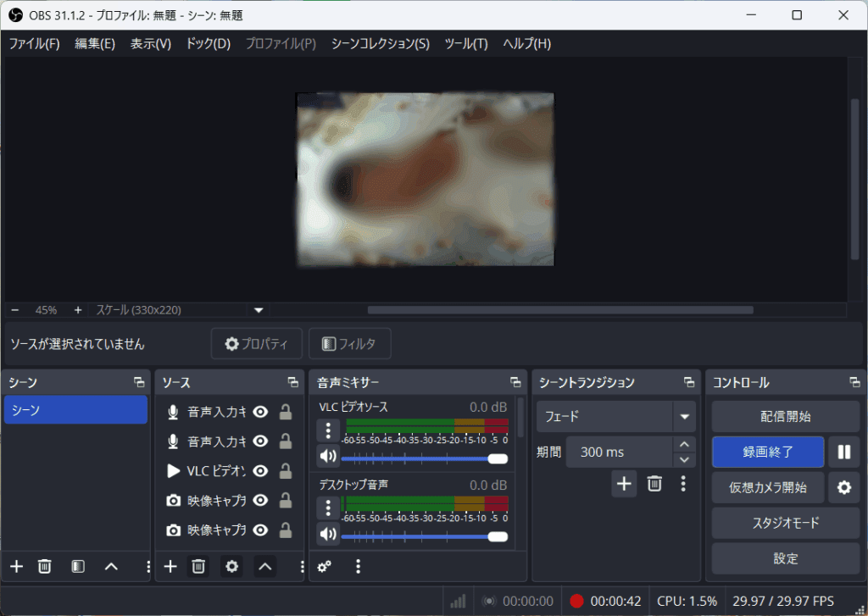868x616 pixels.
Task: Move selected source up in the list
Action: (264, 566)
